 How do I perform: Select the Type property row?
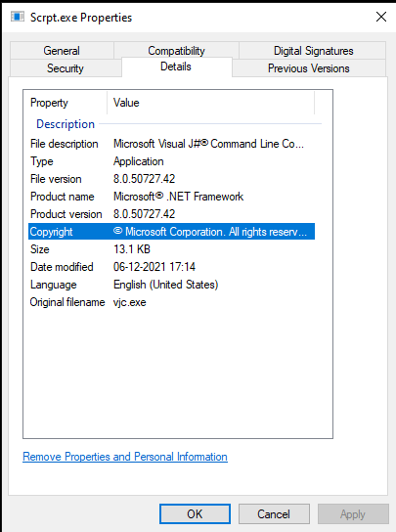(x=172, y=161)
